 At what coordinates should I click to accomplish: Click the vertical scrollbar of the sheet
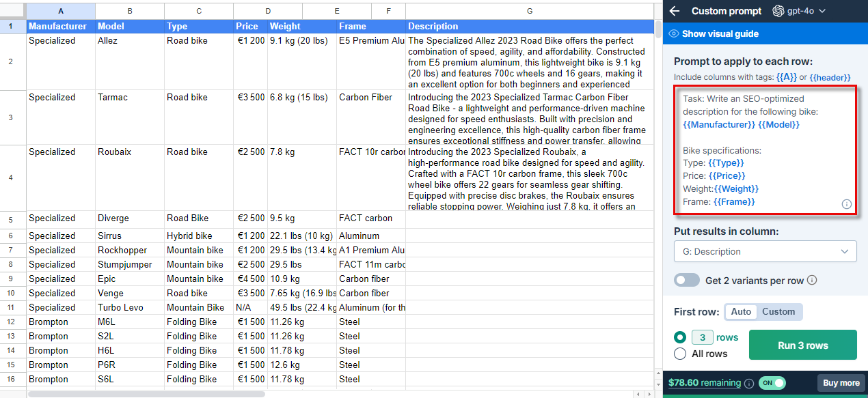pyautogui.click(x=657, y=31)
